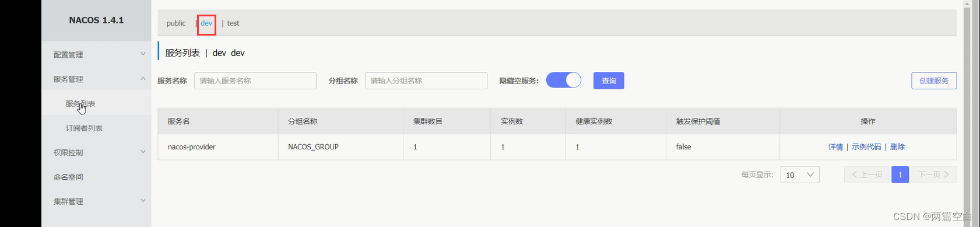
Task: Open 服务列表 in the sidebar
Action: click(80, 104)
